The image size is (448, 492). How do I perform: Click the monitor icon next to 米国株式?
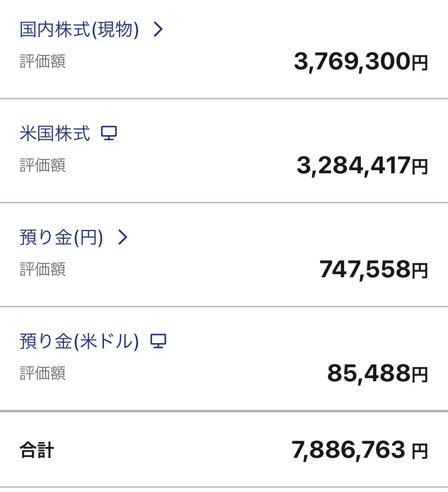pos(109,133)
